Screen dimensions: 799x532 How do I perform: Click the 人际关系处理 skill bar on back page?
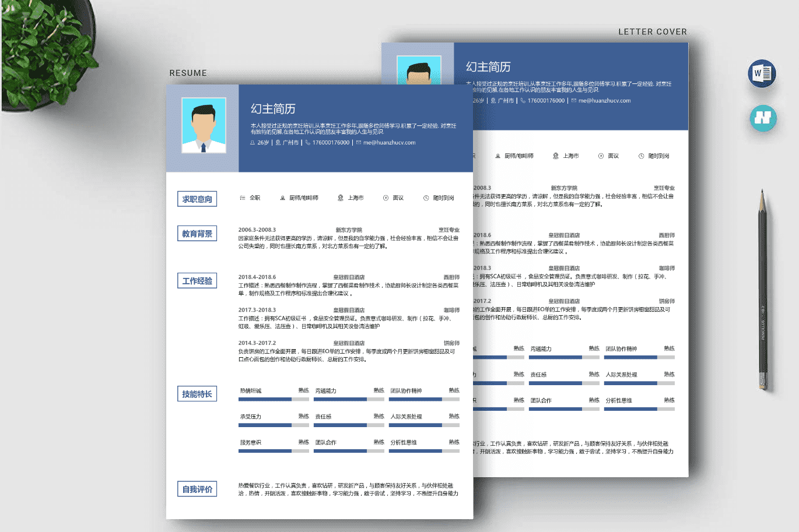(x=639, y=383)
